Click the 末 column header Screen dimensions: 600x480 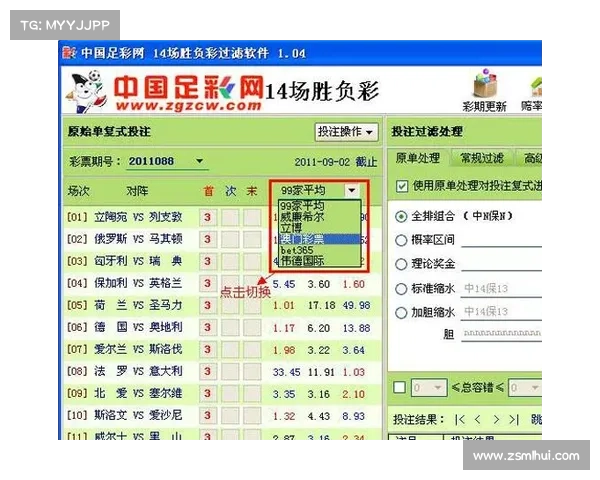(252, 191)
